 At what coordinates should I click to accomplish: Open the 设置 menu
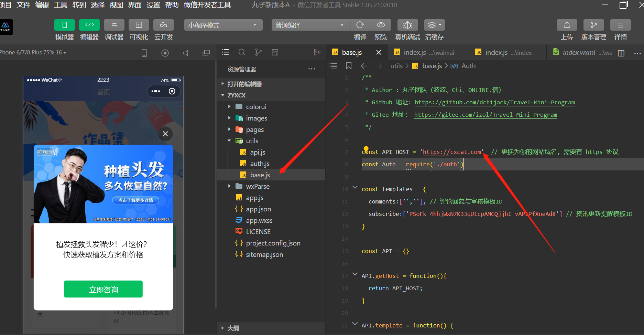pyautogui.click(x=153, y=5)
